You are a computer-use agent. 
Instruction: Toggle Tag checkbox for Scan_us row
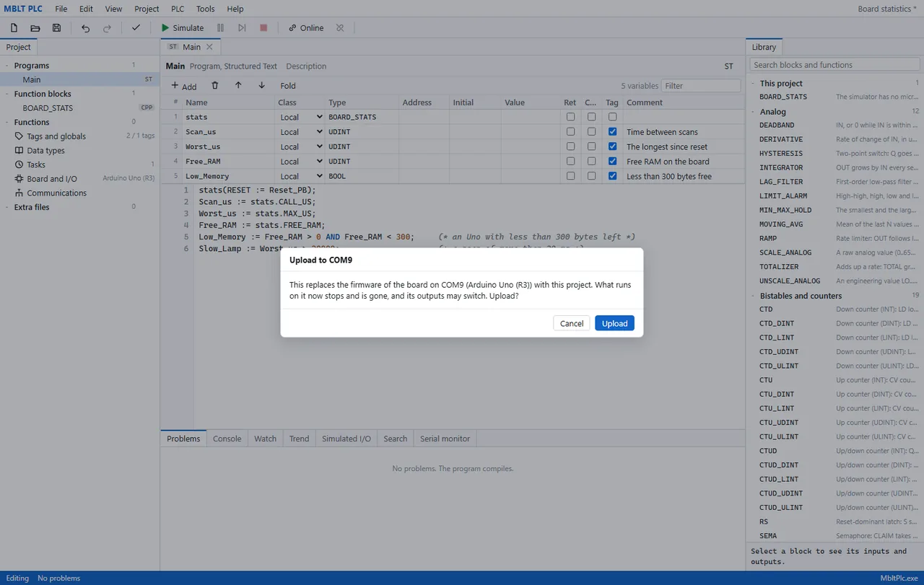click(612, 131)
